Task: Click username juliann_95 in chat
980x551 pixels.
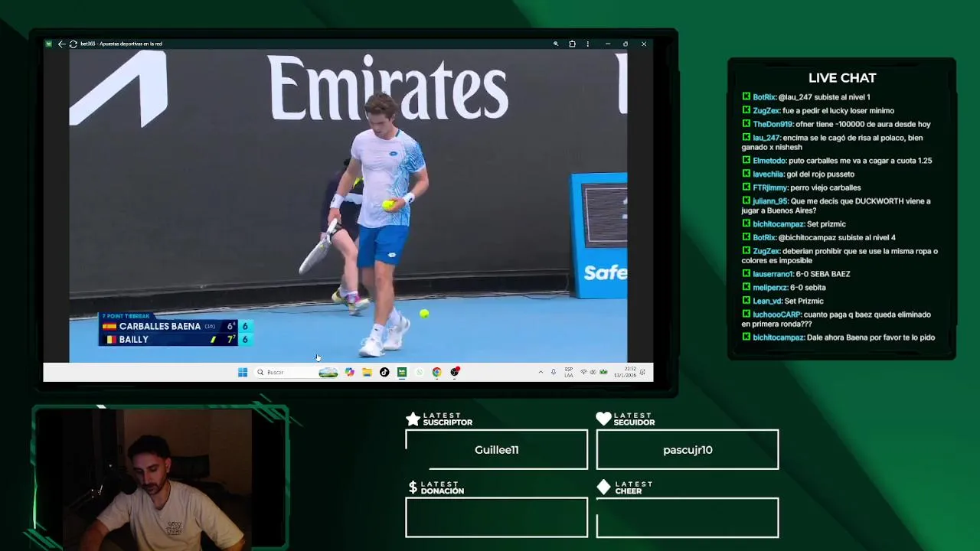Action: [x=770, y=201]
